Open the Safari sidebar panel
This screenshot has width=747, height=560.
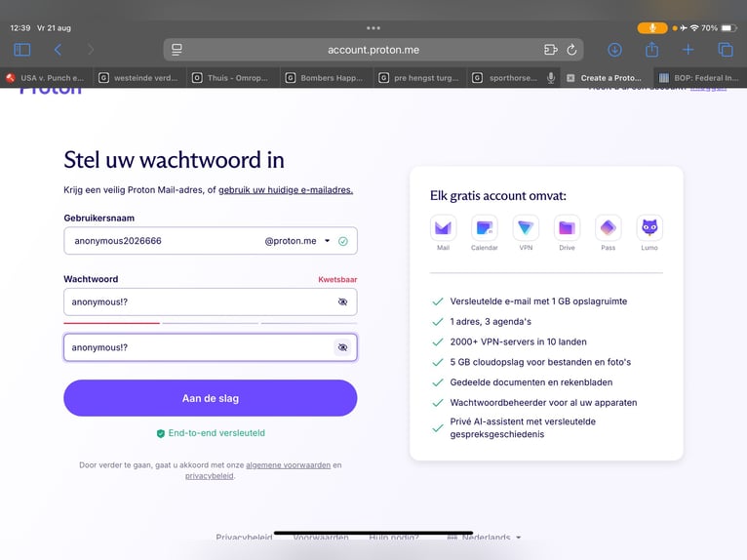tap(21, 50)
